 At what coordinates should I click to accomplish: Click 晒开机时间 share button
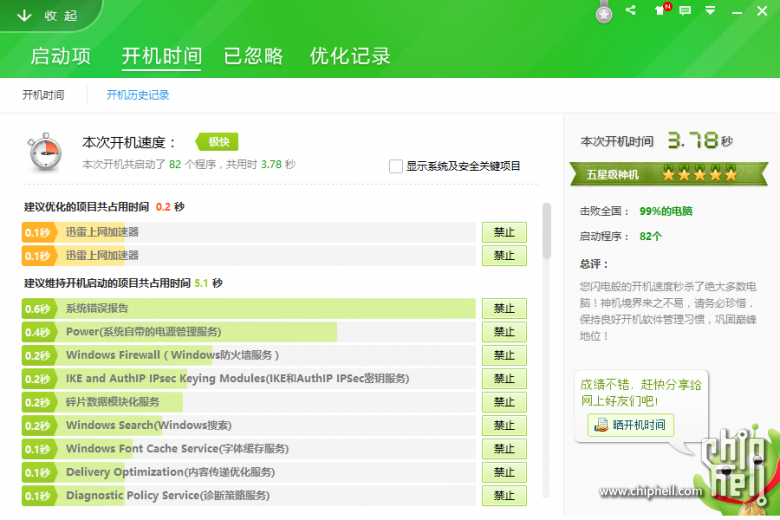pos(630,425)
